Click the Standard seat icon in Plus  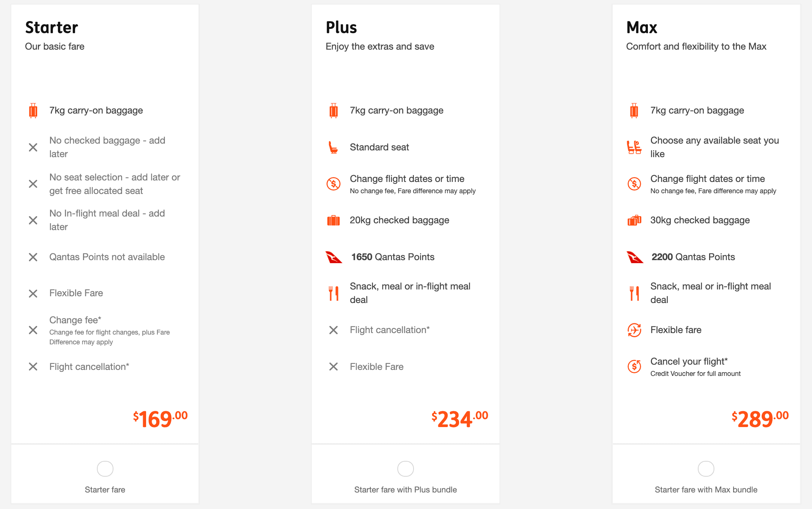(333, 147)
